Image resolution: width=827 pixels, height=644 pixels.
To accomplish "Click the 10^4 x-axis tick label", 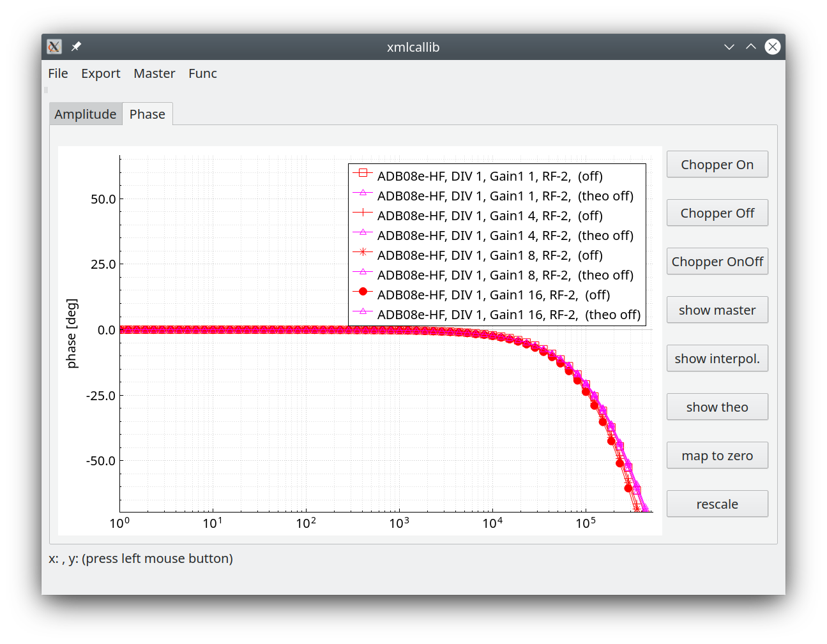I will point(492,523).
